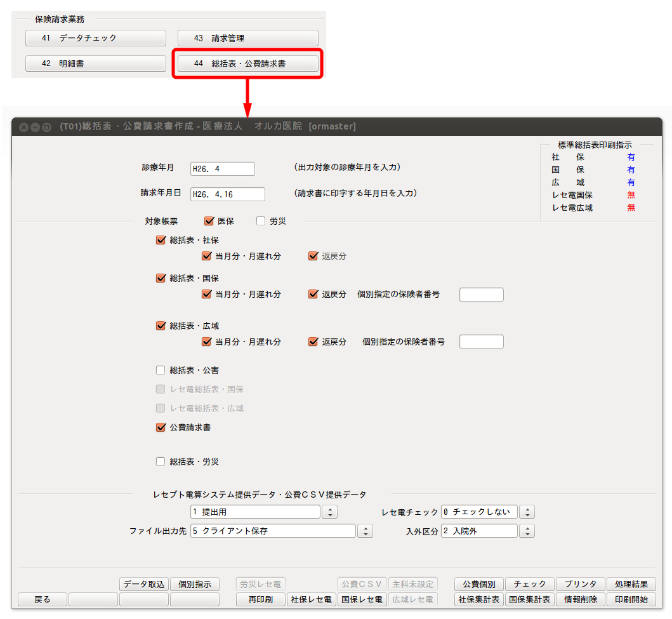672x619 pixels.
Task: Enable the 労災 checkbox
Action: (x=261, y=221)
